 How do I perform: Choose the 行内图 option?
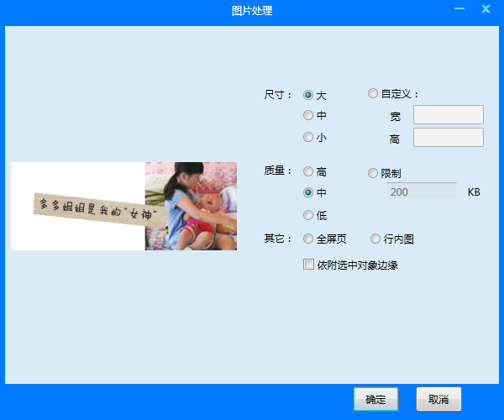point(375,239)
